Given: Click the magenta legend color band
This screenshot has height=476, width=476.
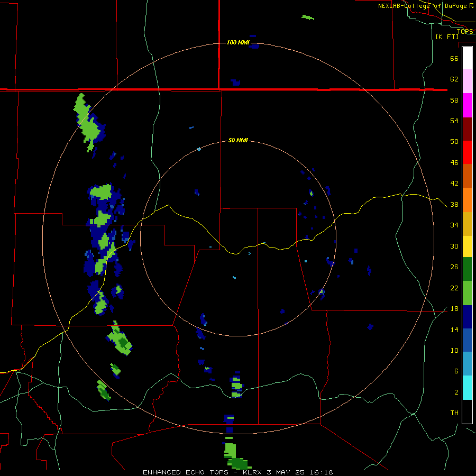Looking at the screenshot, I should [x=467, y=105].
